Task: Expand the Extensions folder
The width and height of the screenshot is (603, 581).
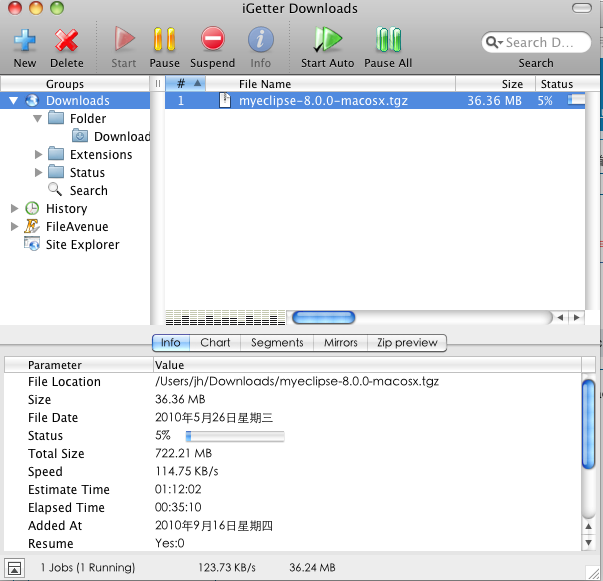Action: pos(38,154)
